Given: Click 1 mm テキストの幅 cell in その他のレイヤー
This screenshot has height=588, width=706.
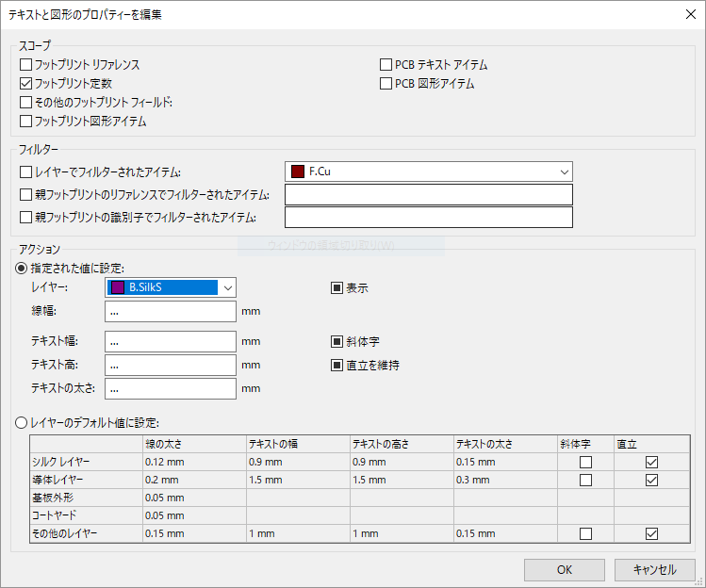Looking at the screenshot, I should click(298, 533).
